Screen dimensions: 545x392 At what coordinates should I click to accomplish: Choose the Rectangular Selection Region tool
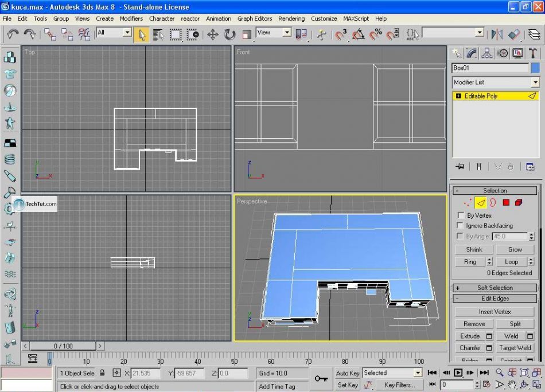[x=176, y=35]
